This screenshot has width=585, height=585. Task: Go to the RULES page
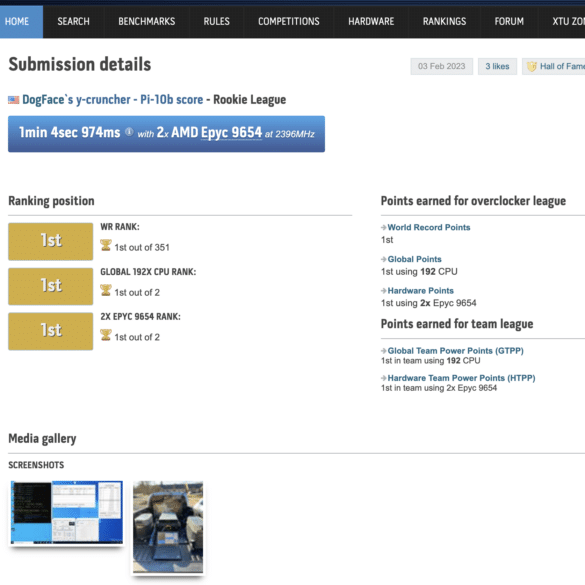tap(216, 21)
